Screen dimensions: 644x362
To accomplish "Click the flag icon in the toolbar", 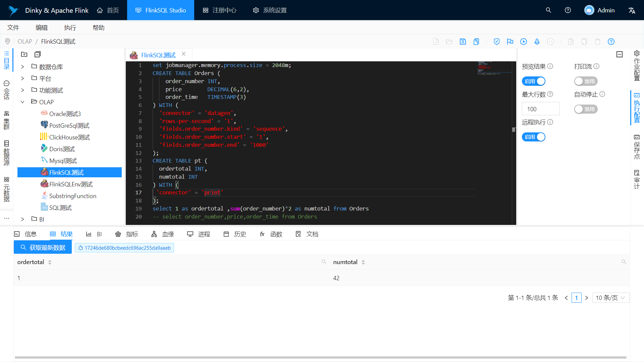I will (x=510, y=42).
